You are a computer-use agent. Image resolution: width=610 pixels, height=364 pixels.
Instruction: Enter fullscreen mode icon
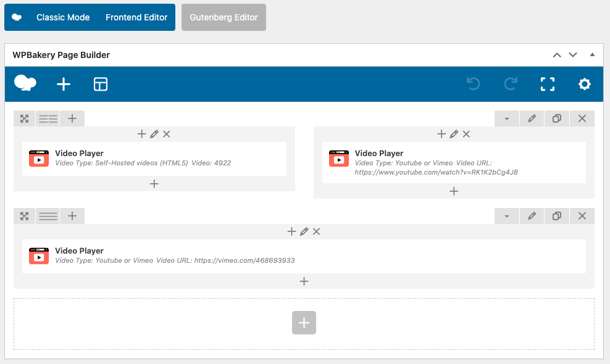tap(548, 84)
